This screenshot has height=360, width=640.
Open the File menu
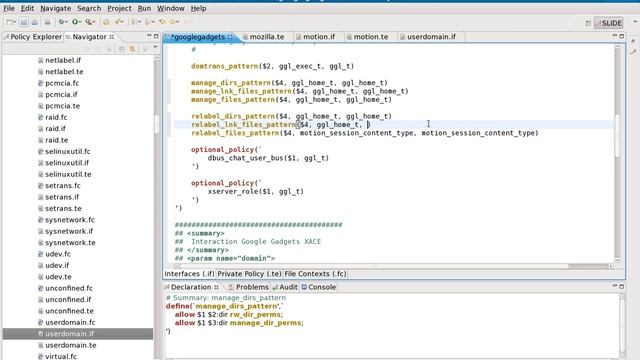click(9, 8)
